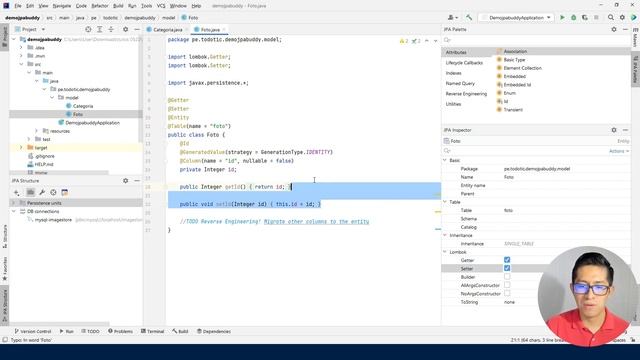Collapse the Inheritance section in JPA Inspector
Viewport: 640px width, 360px height.
(445, 235)
